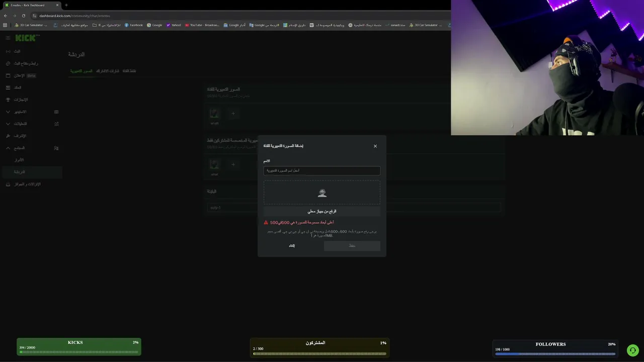Go forward in browser history
This screenshot has height=362, width=644.
(15, 16)
